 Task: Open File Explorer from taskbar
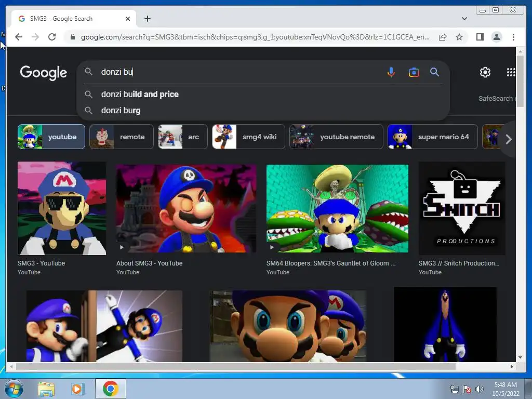(x=46, y=389)
